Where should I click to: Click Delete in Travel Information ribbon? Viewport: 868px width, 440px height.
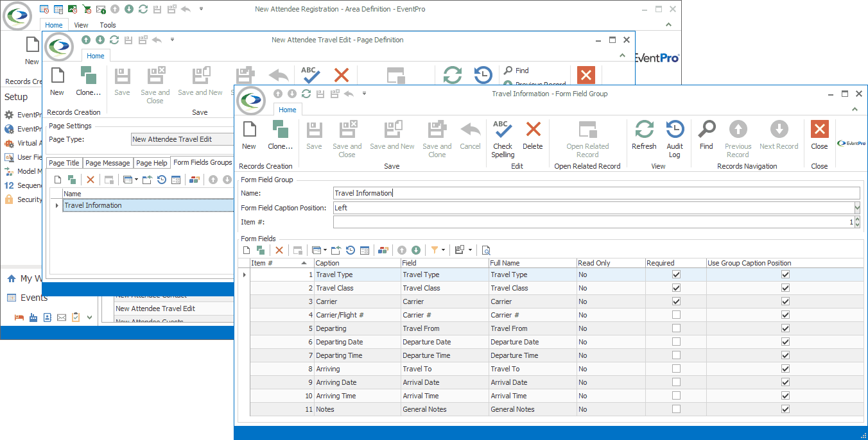pyautogui.click(x=533, y=135)
